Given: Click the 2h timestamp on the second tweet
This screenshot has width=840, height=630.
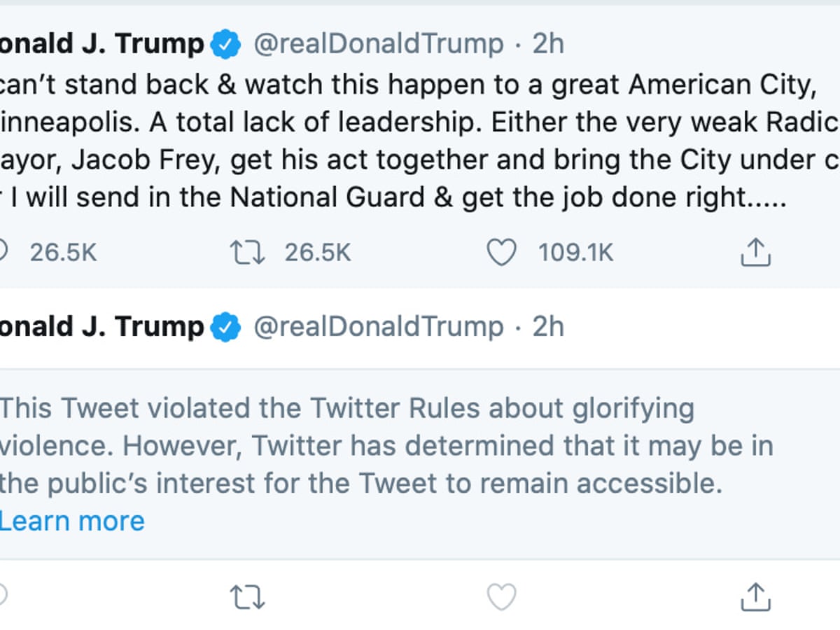Looking at the screenshot, I should coord(547,327).
